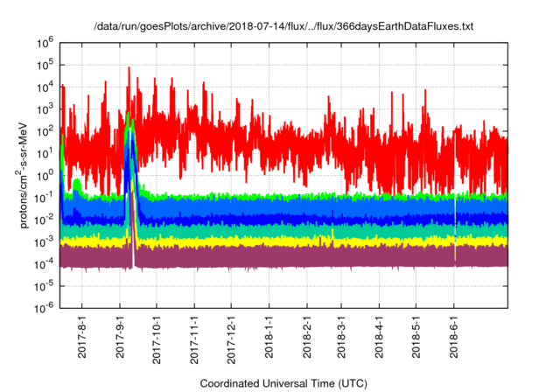Click the small green bump near August 2017
Image resolution: width=560 pixels, height=392 pixels.
77,185
